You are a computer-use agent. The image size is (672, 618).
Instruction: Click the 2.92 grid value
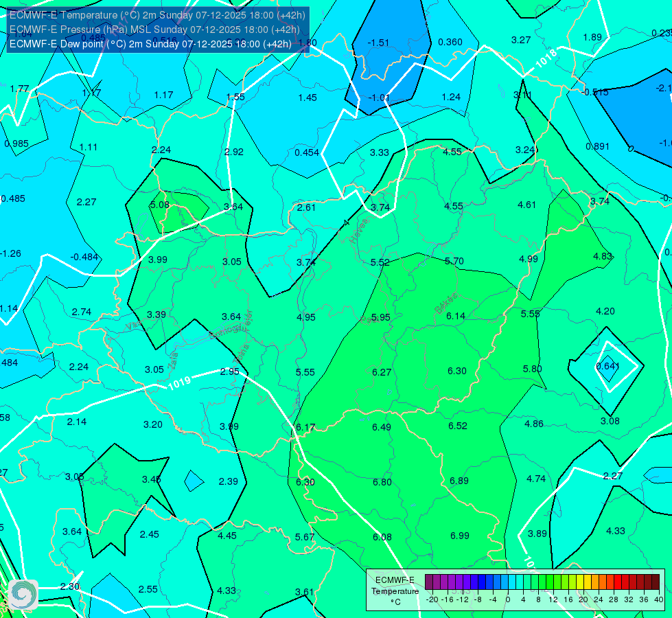[x=234, y=152]
